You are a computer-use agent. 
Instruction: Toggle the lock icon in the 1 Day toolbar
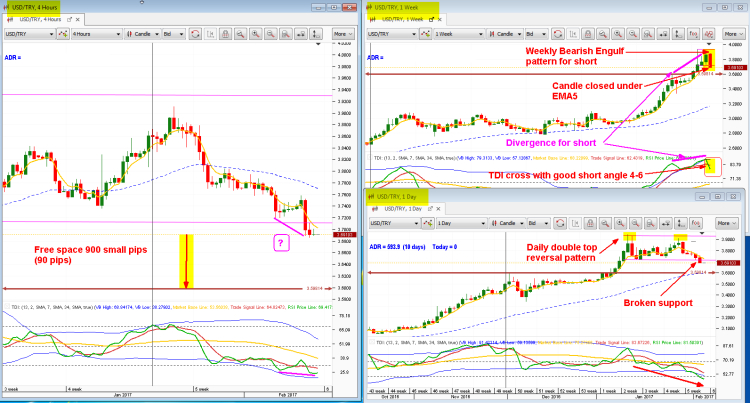pos(590,223)
